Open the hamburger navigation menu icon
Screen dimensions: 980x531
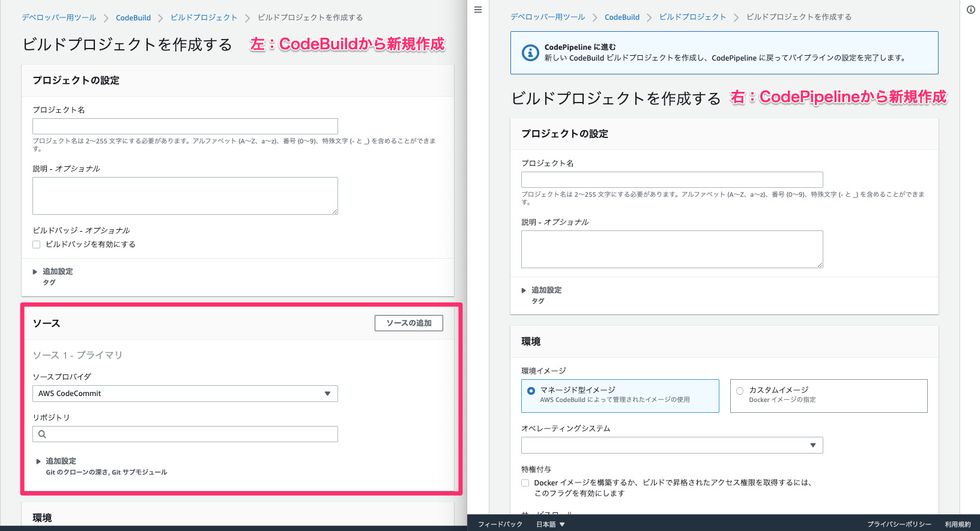(478, 10)
